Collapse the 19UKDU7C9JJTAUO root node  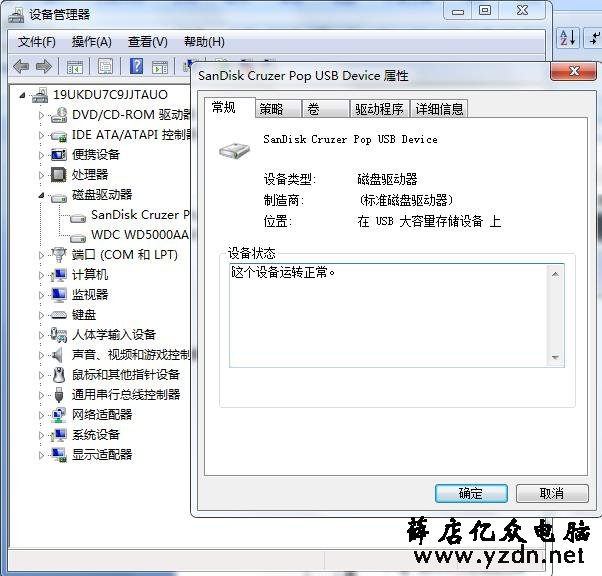pyautogui.click(x=22, y=95)
